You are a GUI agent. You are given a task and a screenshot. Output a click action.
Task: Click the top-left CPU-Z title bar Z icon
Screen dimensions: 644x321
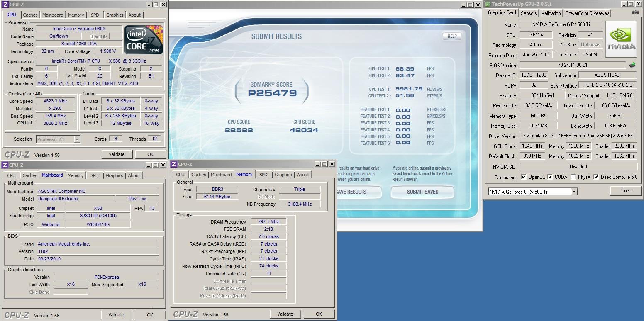[5, 5]
